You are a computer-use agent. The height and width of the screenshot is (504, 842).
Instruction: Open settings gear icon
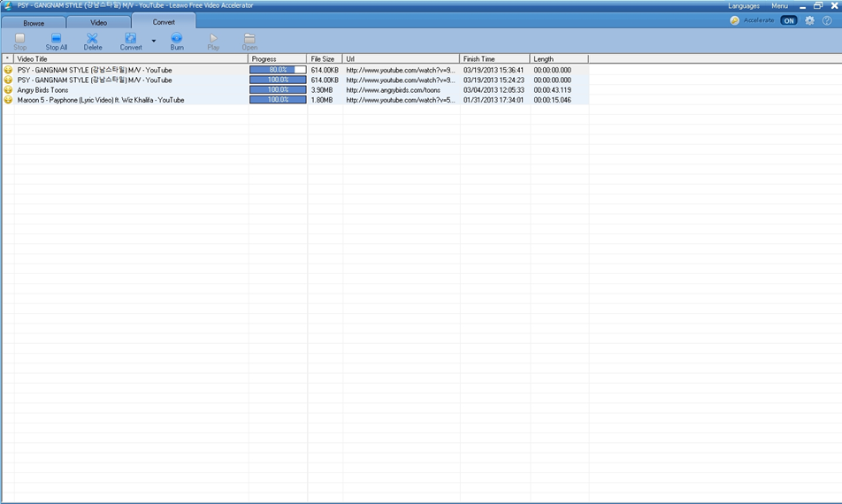coord(810,20)
